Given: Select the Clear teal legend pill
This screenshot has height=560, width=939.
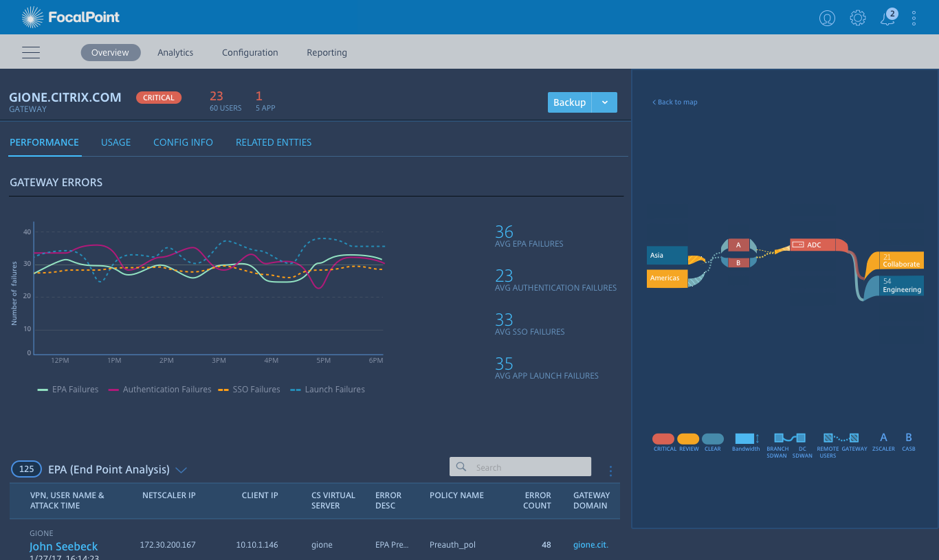Looking at the screenshot, I should [713, 438].
